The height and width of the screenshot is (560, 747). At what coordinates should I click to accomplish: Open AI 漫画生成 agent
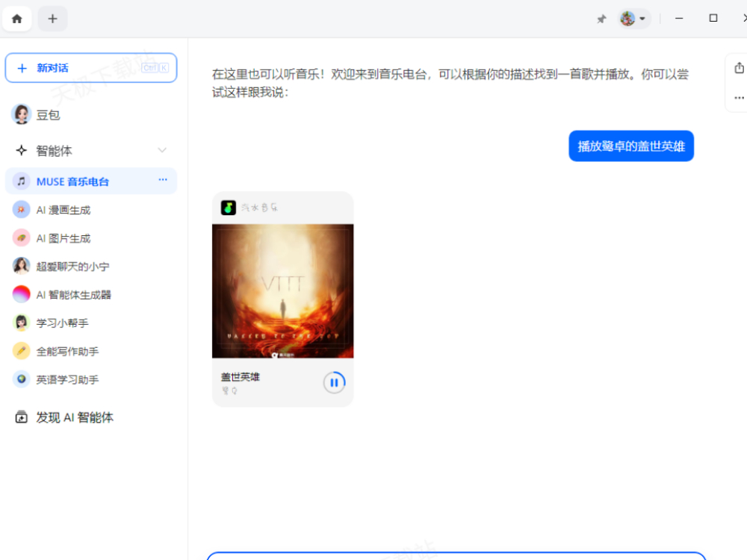(x=91, y=210)
